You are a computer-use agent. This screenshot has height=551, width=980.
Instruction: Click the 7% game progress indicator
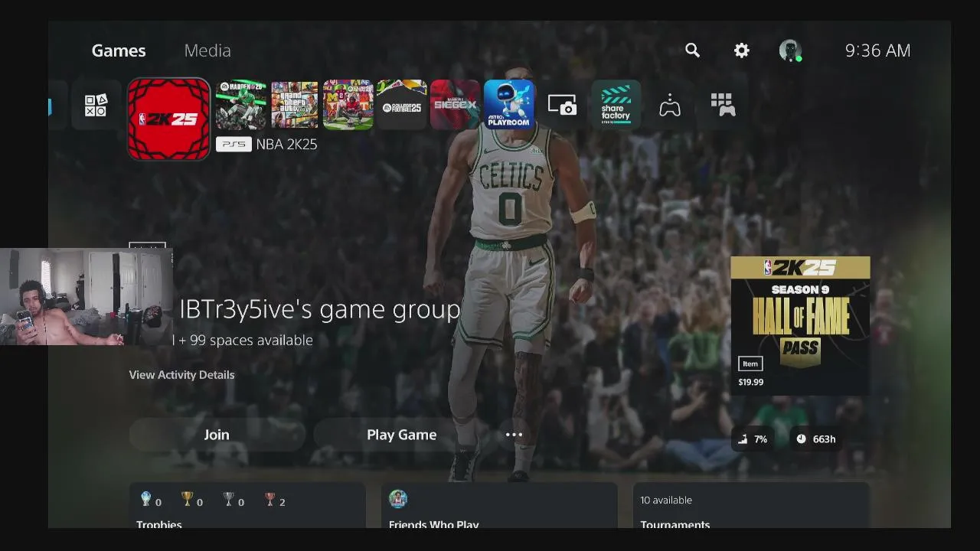(753, 439)
